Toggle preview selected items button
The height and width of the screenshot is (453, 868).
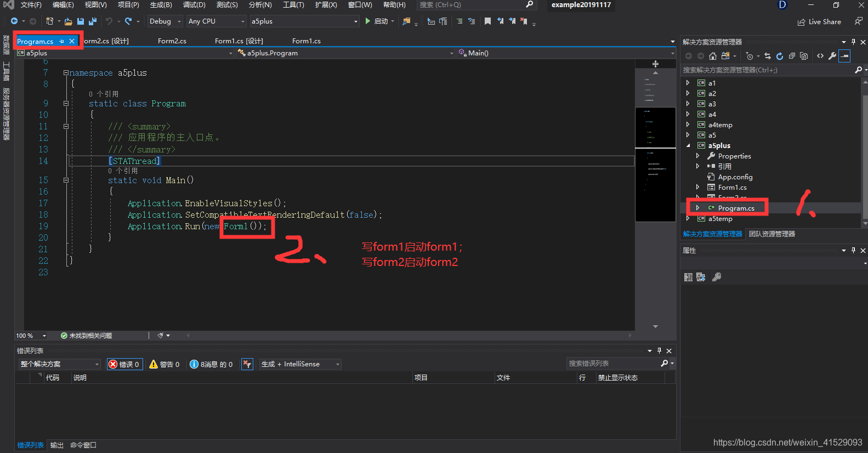(844, 56)
